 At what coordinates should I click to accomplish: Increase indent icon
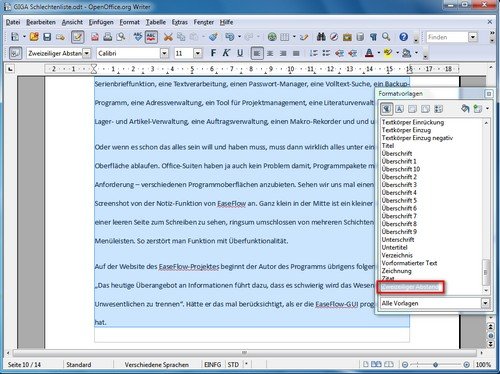[352, 53]
